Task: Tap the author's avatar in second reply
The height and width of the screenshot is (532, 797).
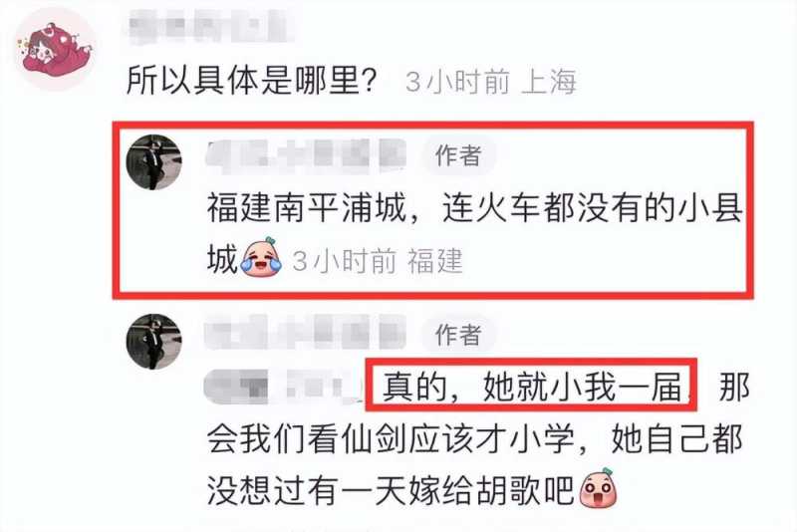Action: click(x=154, y=342)
